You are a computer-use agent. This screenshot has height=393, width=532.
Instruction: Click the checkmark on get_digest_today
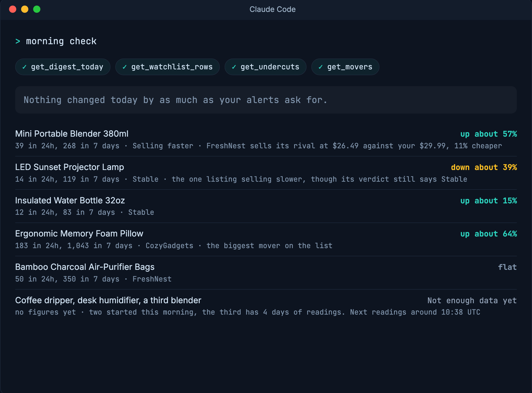(x=24, y=67)
